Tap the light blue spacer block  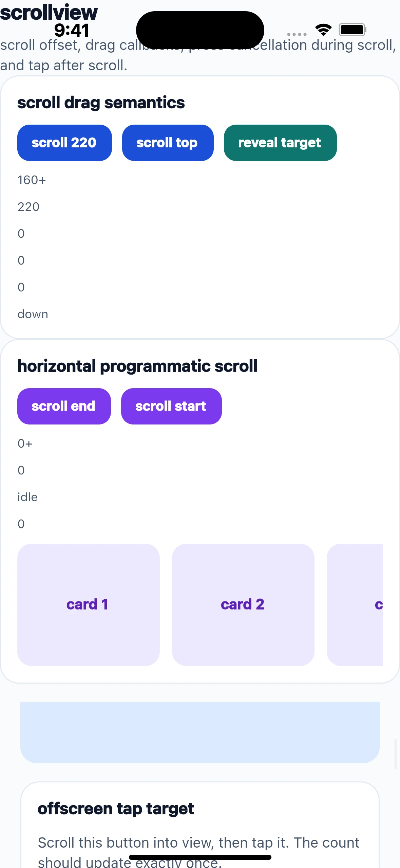pyautogui.click(x=200, y=732)
